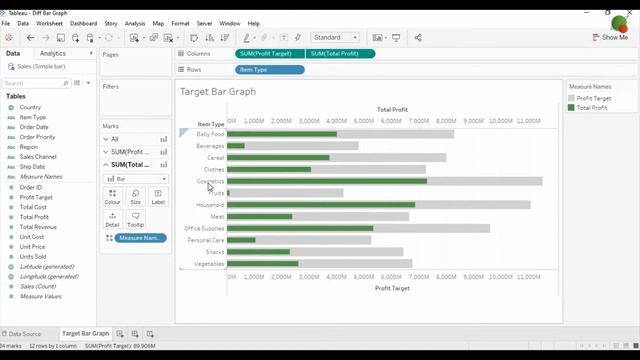This screenshot has width=640, height=360.
Task: Click the Run Update refresh icon
Action: 109,38
